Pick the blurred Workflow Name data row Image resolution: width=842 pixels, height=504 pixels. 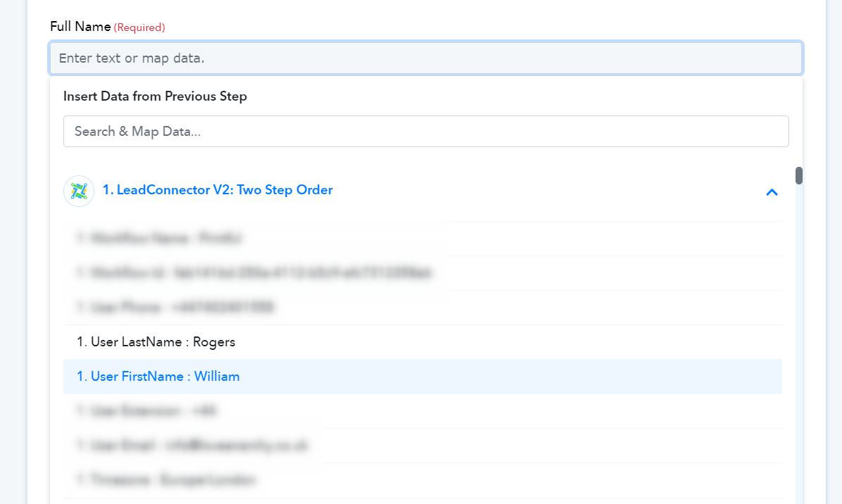tap(159, 239)
